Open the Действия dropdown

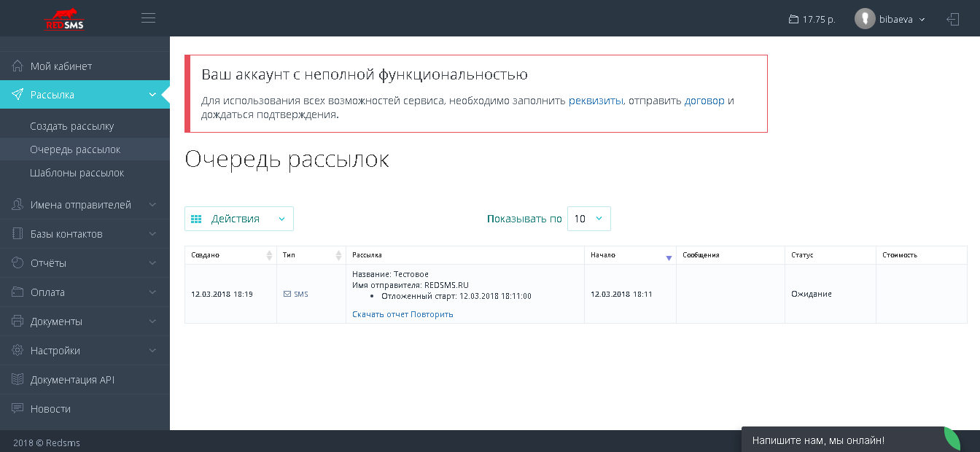[x=238, y=218]
